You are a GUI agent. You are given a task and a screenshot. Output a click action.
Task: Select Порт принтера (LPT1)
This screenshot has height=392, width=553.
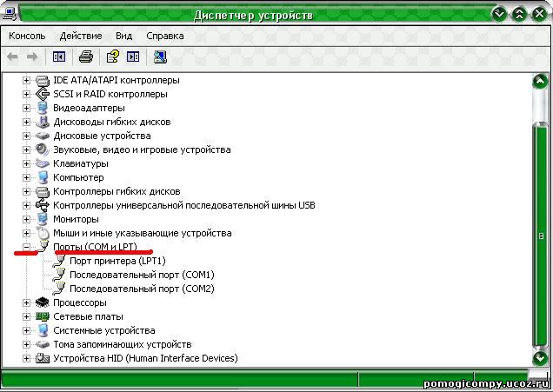pos(117,262)
